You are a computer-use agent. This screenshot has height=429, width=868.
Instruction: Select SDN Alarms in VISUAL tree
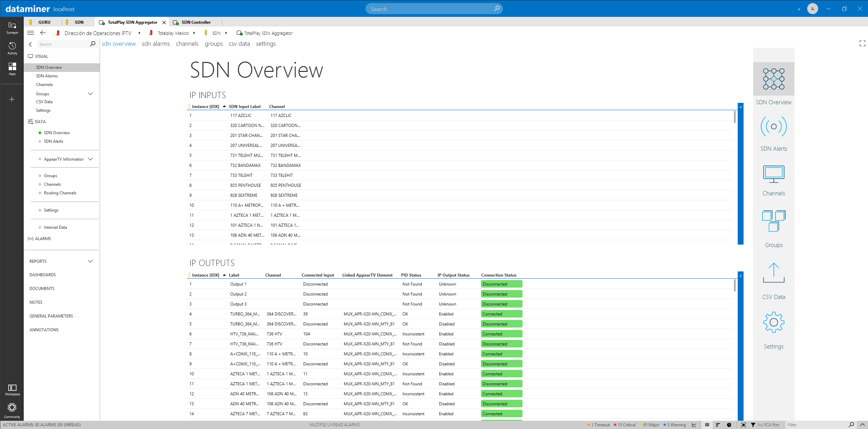pyautogui.click(x=47, y=76)
